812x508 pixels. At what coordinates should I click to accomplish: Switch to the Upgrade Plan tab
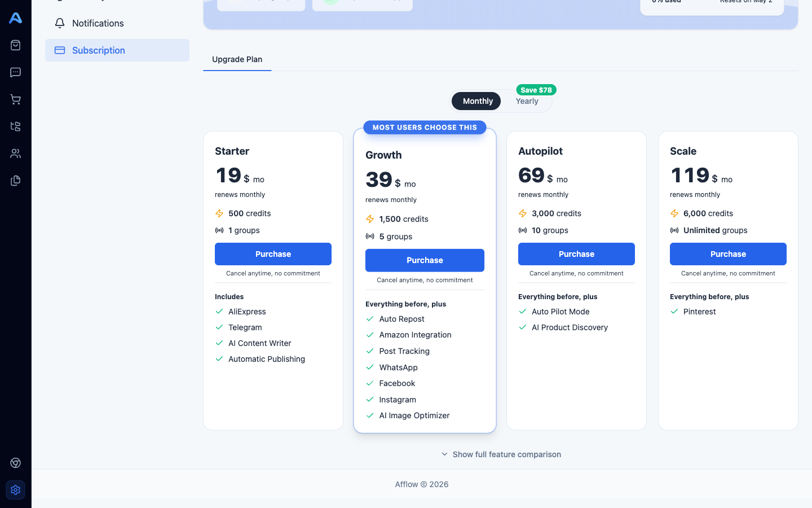(237, 59)
